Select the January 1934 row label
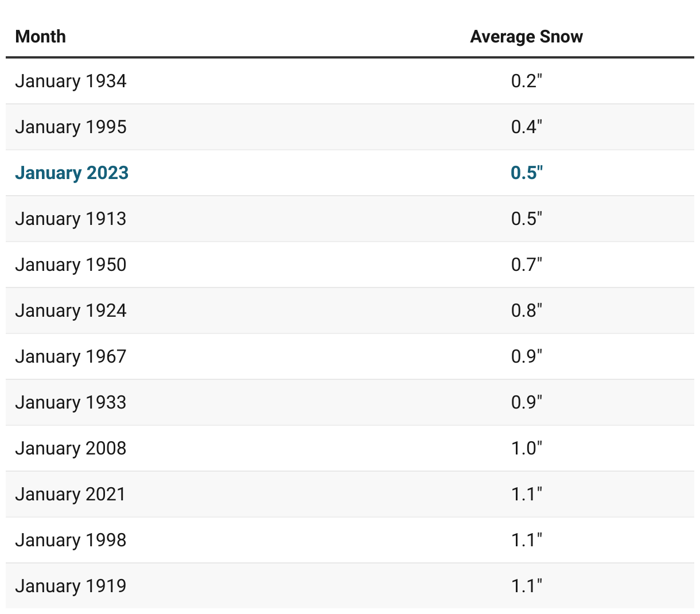This screenshot has height=614, width=700. [71, 81]
